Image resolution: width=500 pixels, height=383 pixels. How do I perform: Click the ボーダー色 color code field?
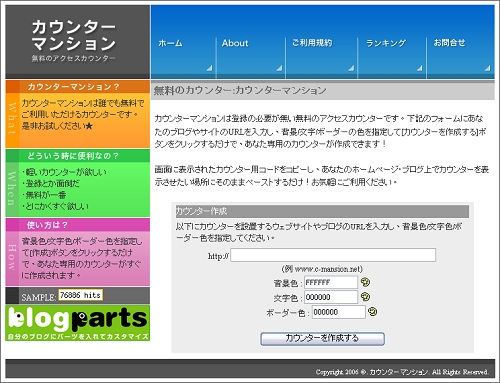click(x=339, y=312)
